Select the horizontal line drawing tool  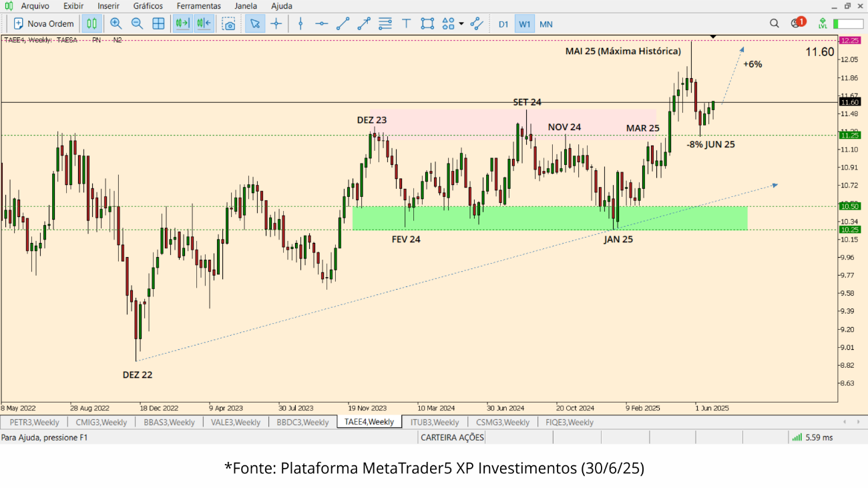click(322, 24)
